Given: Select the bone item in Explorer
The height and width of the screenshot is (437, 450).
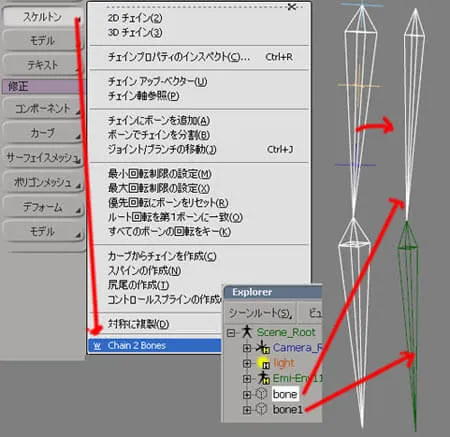Looking at the screenshot, I should [x=285, y=394].
